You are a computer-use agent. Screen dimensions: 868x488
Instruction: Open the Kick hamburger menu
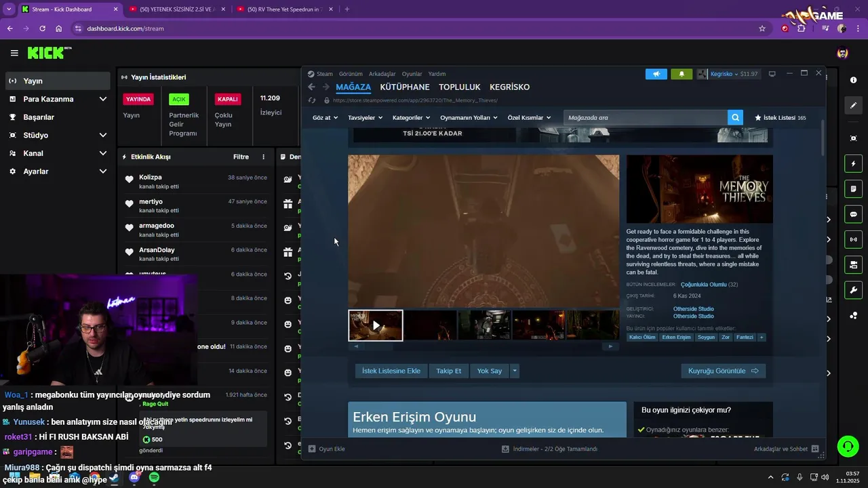14,53
